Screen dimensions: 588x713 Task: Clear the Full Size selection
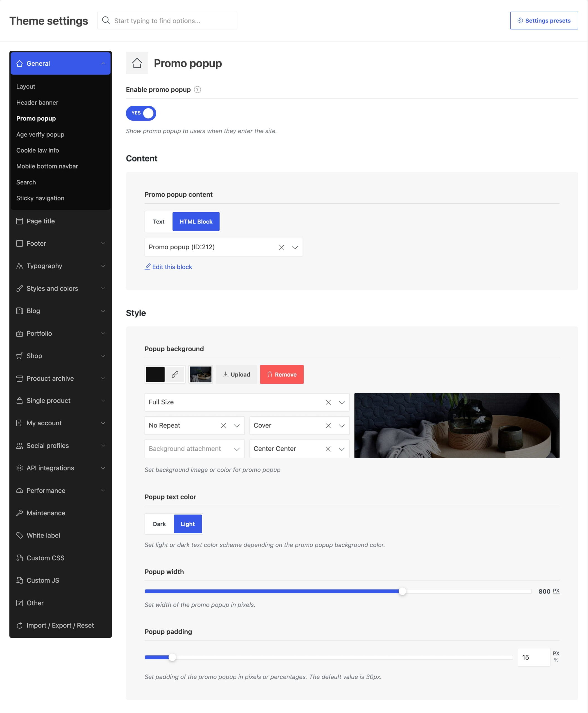(328, 402)
